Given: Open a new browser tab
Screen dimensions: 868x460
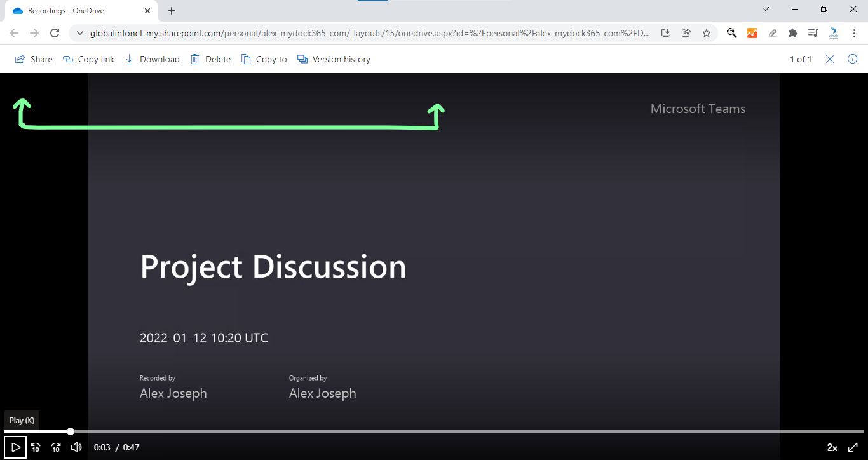Looking at the screenshot, I should (x=172, y=11).
